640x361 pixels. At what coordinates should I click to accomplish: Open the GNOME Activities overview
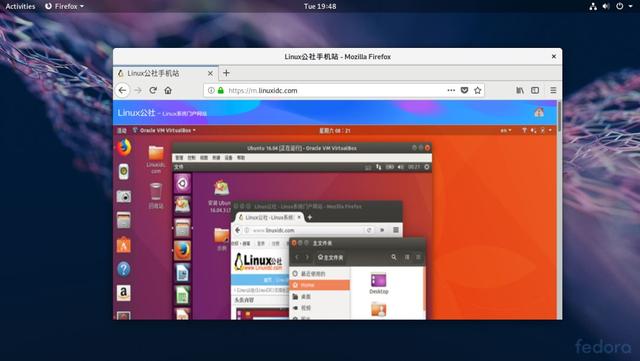point(20,6)
